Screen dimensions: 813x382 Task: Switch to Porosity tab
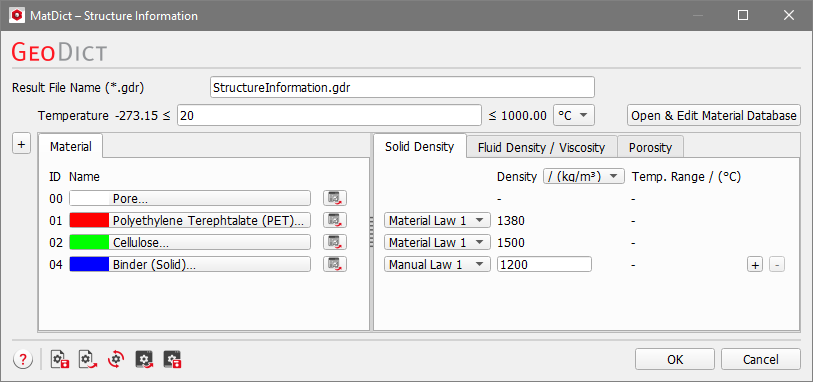click(650, 148)
